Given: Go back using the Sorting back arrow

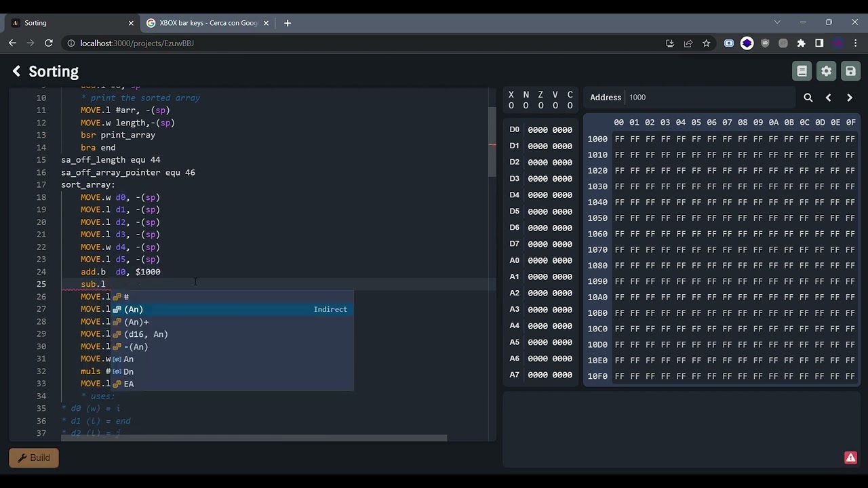Looking at the screenshot, I should coord(16,71).
